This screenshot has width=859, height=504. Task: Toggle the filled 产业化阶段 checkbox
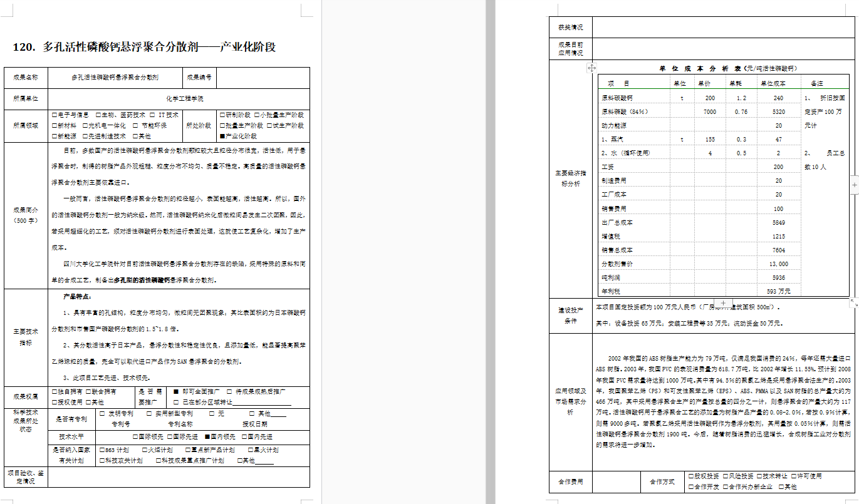[x=222, y=136]
